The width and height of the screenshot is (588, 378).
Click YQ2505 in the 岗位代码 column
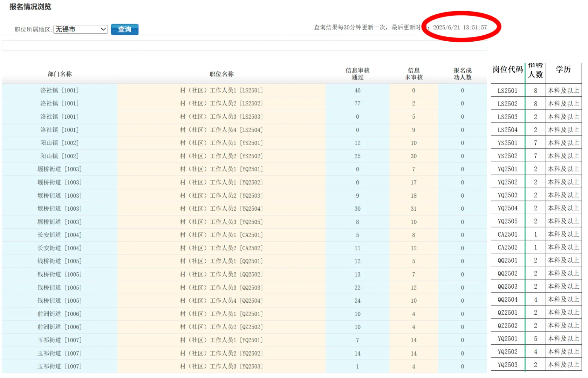pyautogui.click(x=507, y=221)
